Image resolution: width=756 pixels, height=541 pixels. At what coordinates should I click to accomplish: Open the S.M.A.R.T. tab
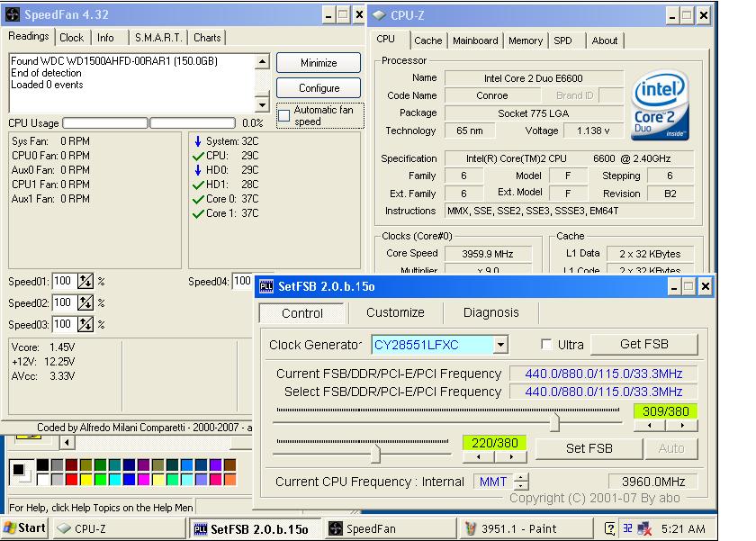(158, 38)
